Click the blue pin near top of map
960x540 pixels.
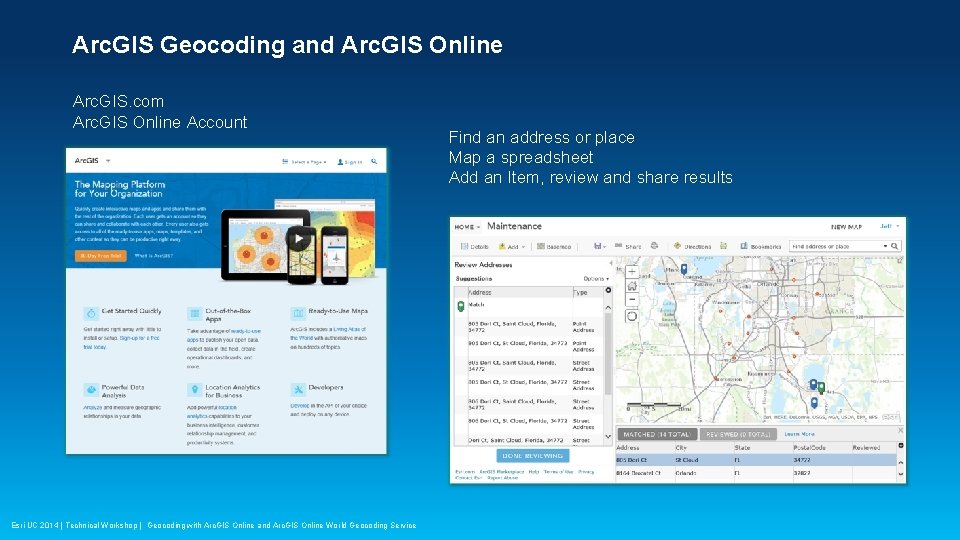[x=684, y=269]
